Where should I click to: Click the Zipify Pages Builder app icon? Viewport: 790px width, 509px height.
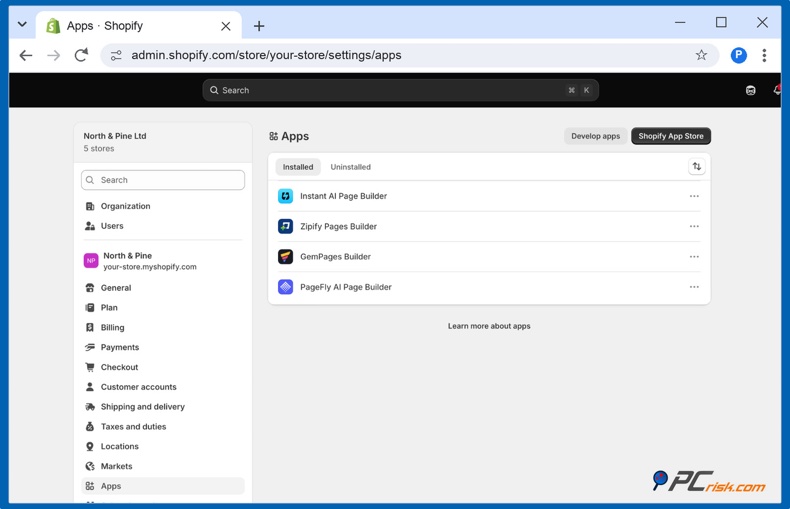[285, 226]
